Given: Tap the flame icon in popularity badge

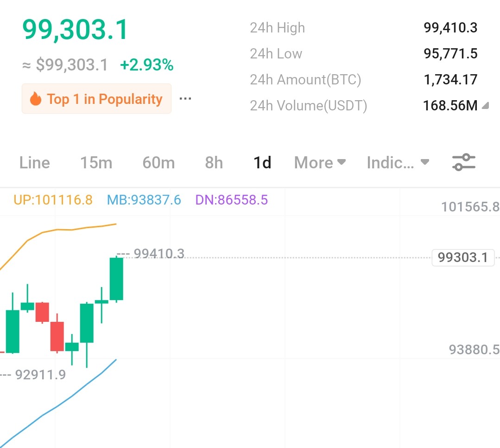Looking at the screenshot, I should coord(36,99).
